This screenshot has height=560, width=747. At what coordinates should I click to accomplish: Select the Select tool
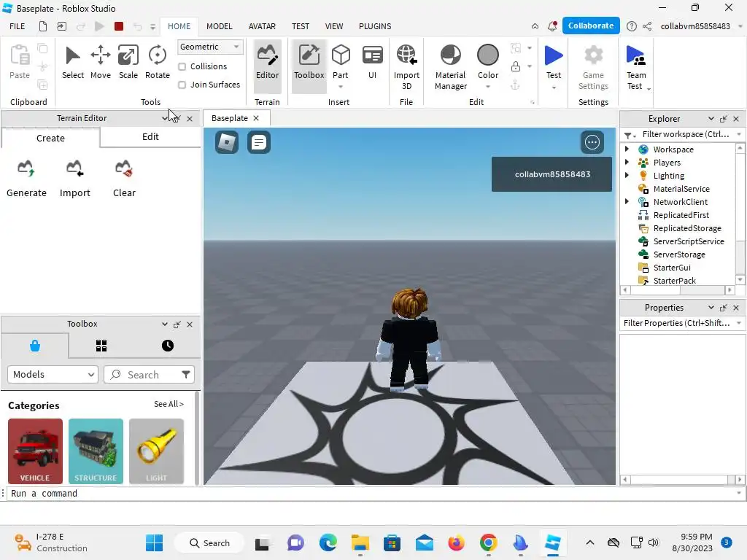(x=72, y=63)
